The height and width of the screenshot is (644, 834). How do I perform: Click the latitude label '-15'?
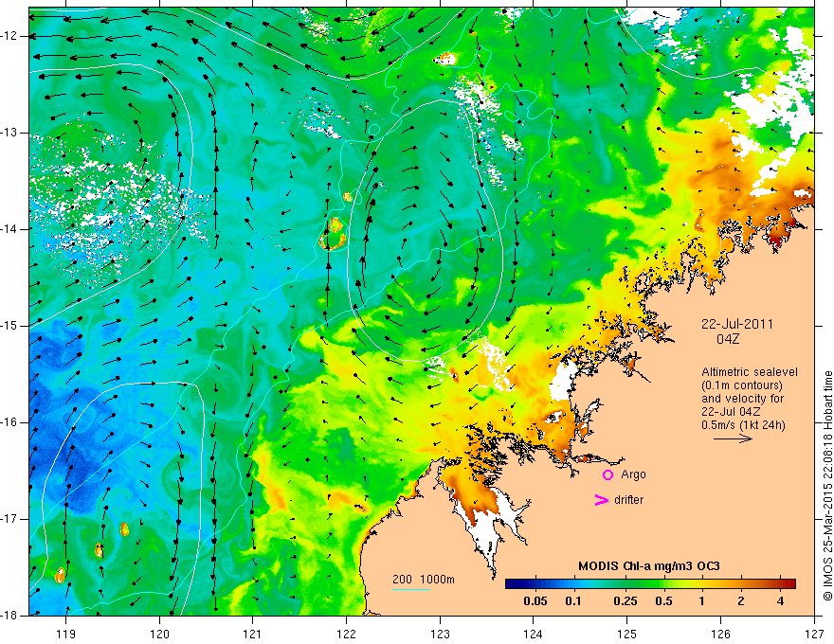(10, 326)
